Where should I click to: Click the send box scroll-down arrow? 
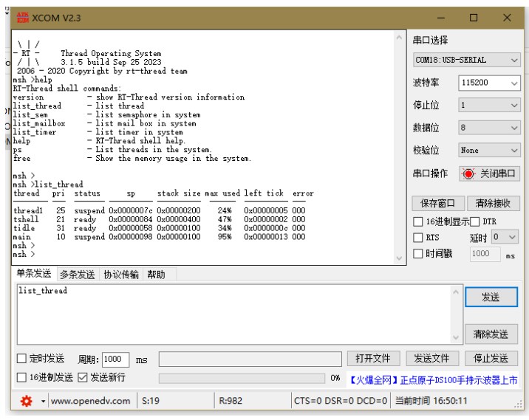[455, 337]
